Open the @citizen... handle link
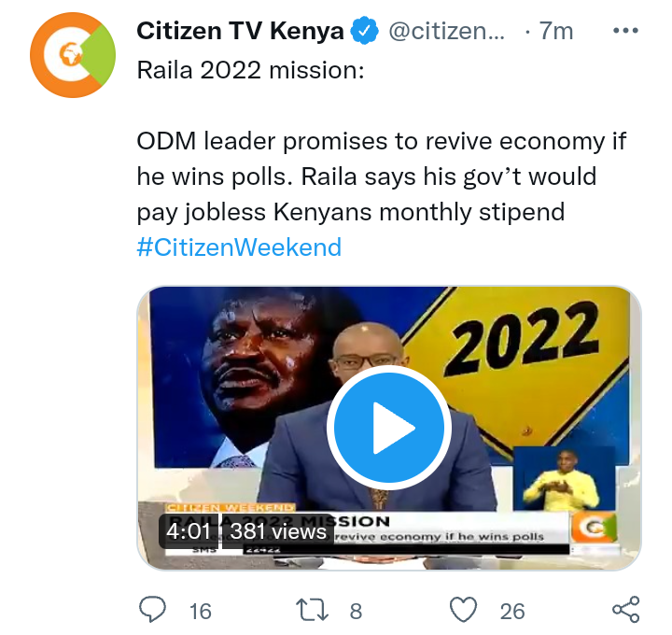 tap(446, 31)
